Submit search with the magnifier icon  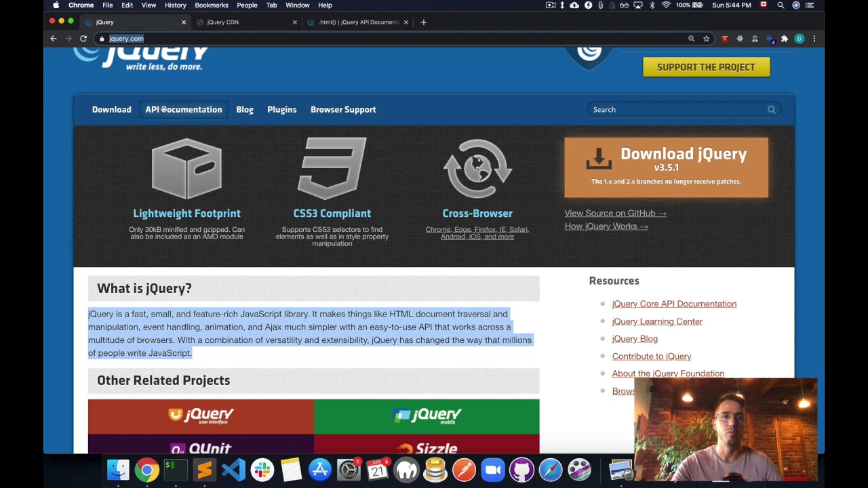tap(771, 110)
